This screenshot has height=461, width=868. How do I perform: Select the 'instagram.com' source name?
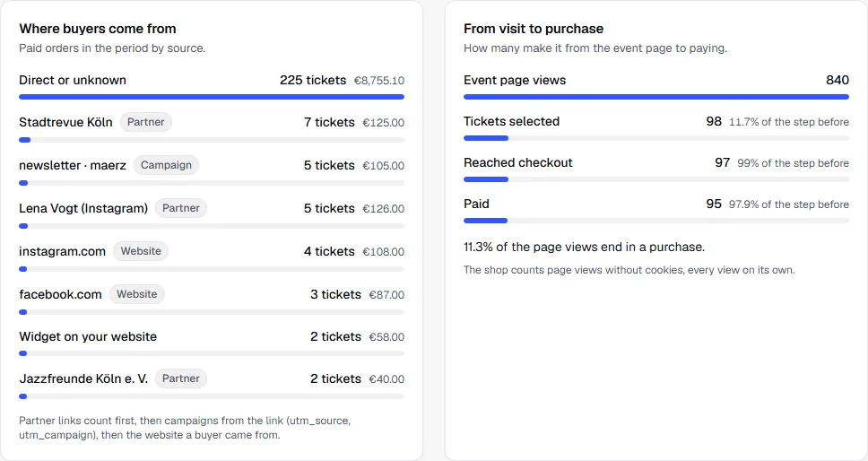62,251
